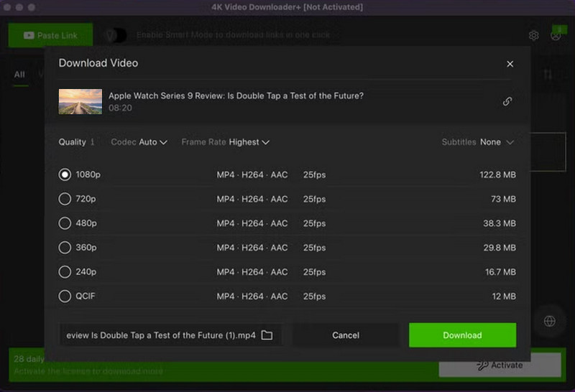
Task: Close the Download Video dialog with X
Action: pyautogui.click(x=510, y=64)
